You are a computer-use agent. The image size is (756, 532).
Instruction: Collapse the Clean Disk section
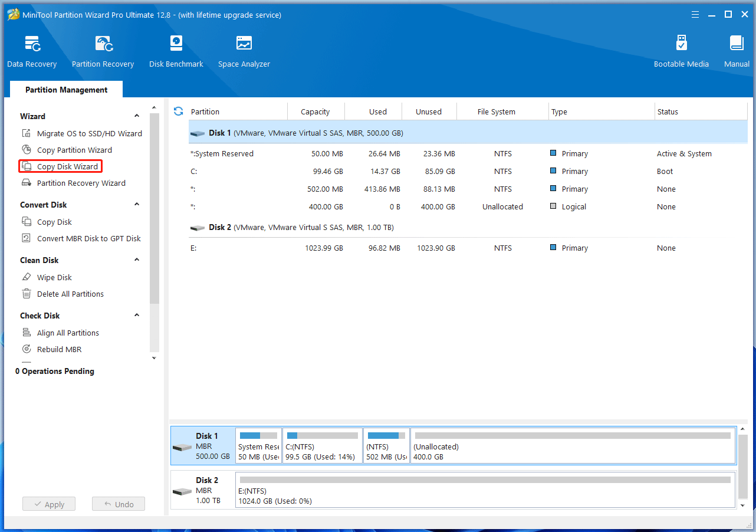[x=137, y=260]
